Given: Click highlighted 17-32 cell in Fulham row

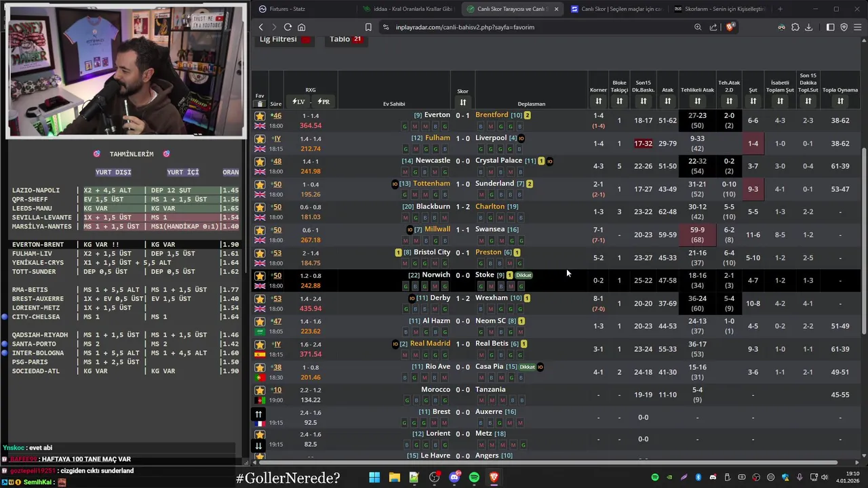Looking at the screenshot, I should pyautogui.click(x=643, y=144).
